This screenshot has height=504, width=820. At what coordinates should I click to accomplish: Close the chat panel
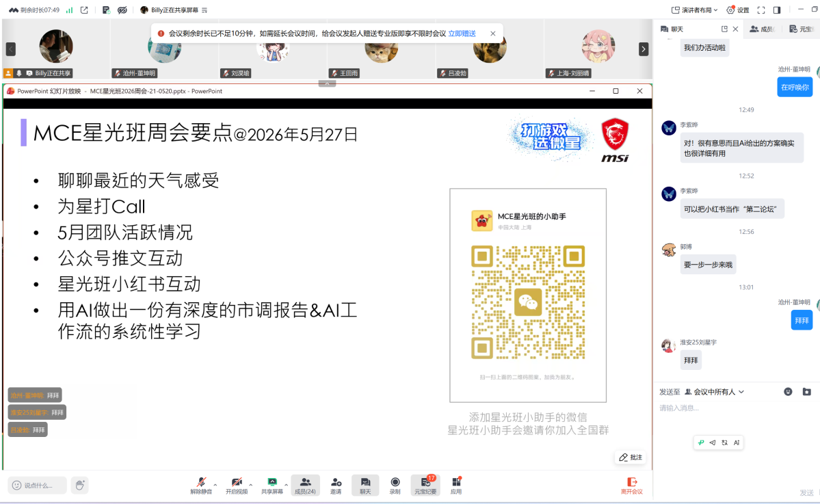click(735, 29)
